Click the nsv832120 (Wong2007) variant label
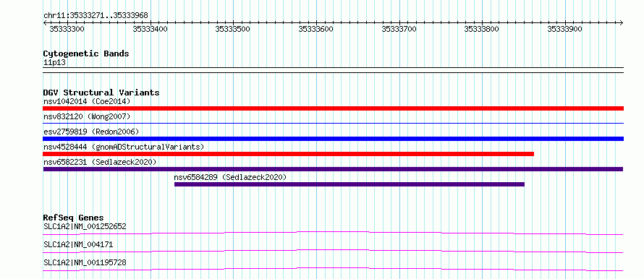 pos(87,116)
